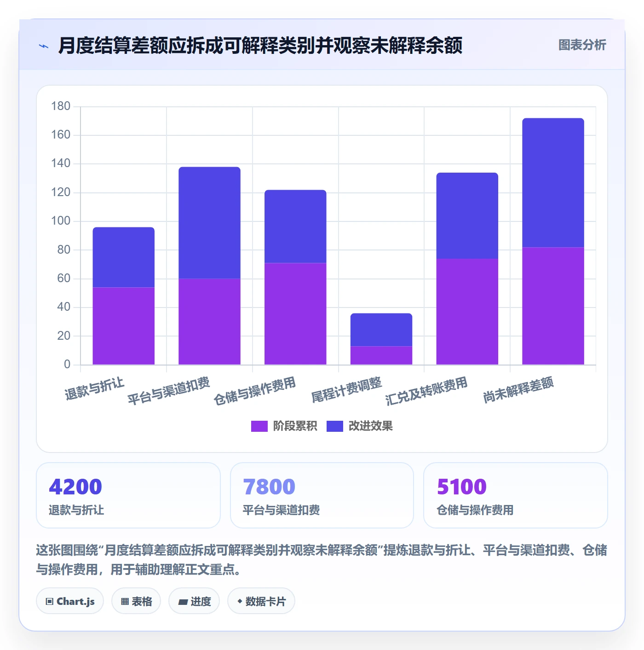Click the y-axis value 180
Viewport: 644px width, 650px height.
(x=61, y=106)
